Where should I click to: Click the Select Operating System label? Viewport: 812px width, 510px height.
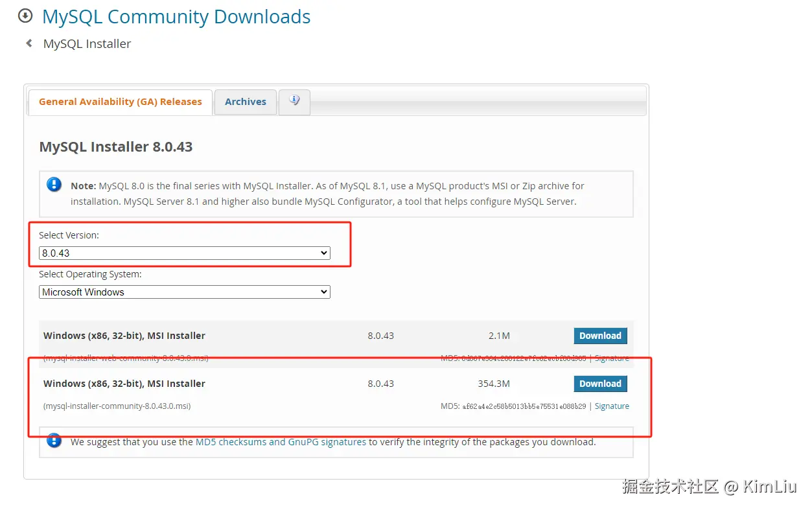click(x=90, y=274)
